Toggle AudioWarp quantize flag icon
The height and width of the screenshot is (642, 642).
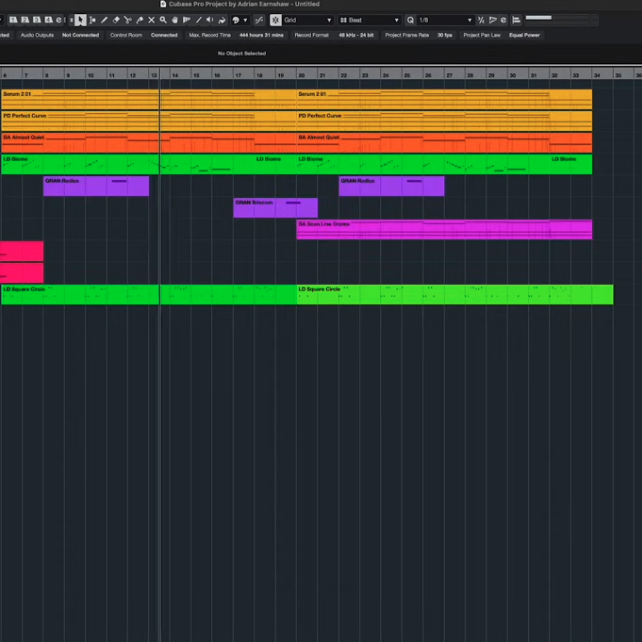tap(493, 20)
